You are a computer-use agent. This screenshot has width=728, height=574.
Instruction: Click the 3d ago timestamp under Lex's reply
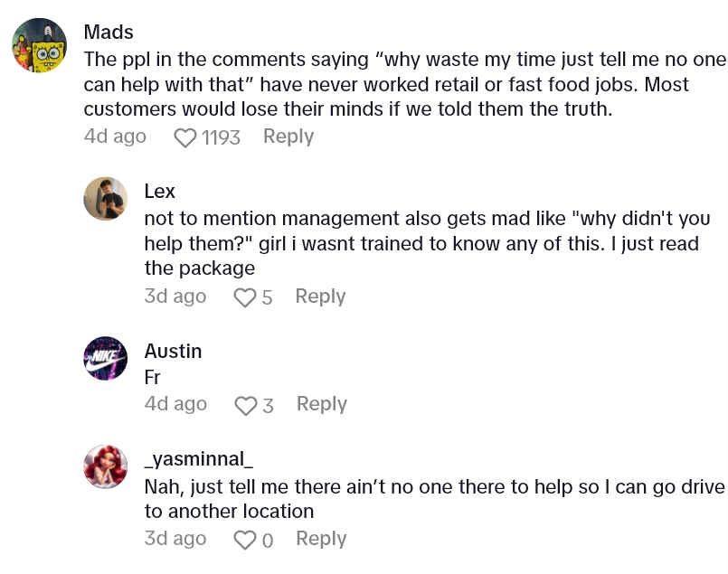click(x=175, y=296)
